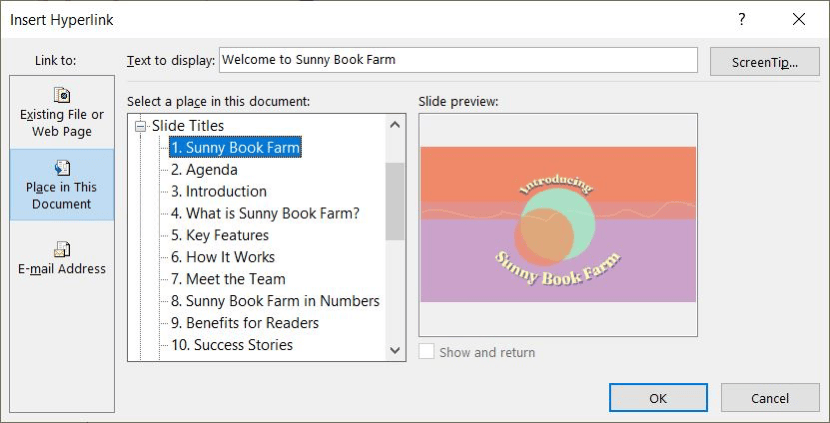Click the Existing File or Web Page icon

pyautogui.click(x=62, y=95)
